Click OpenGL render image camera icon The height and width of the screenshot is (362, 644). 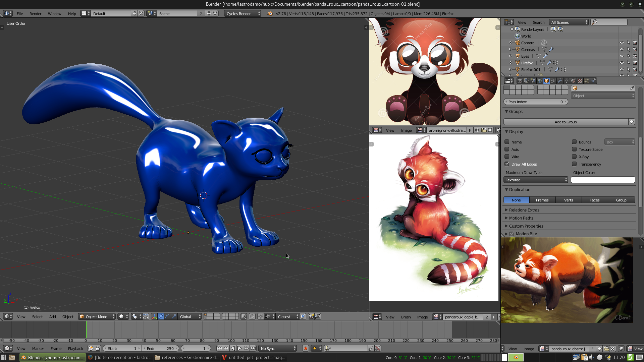(311, 316)
